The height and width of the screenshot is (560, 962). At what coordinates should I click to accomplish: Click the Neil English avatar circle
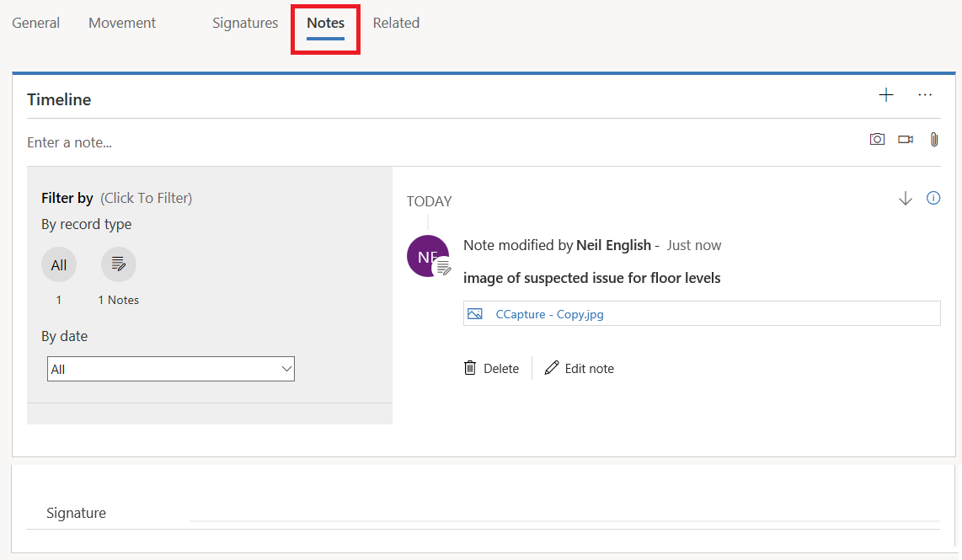[427, 256]
